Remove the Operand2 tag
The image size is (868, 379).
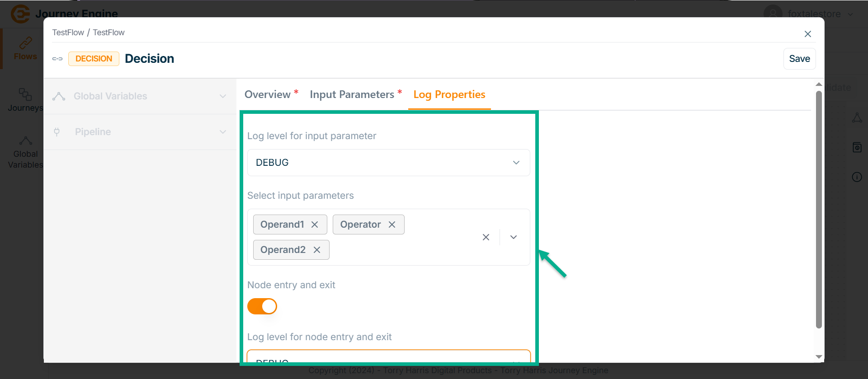(317, 250)
